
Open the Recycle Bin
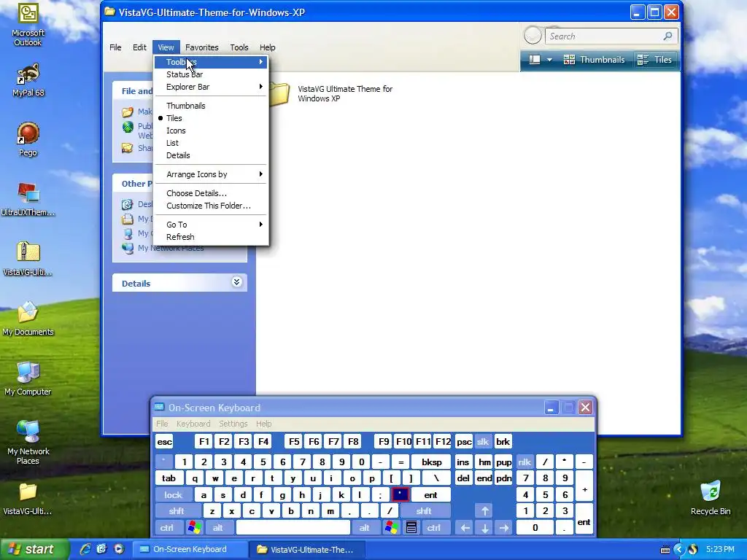click(x=711, y=497)
